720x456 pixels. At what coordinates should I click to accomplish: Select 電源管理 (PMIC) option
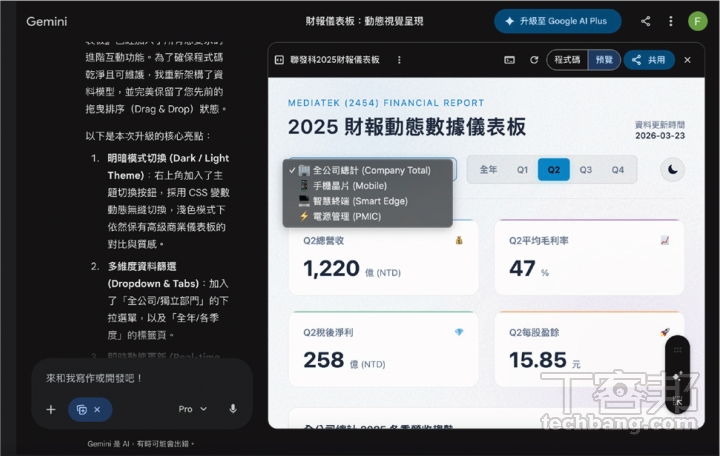pos(367,216)
